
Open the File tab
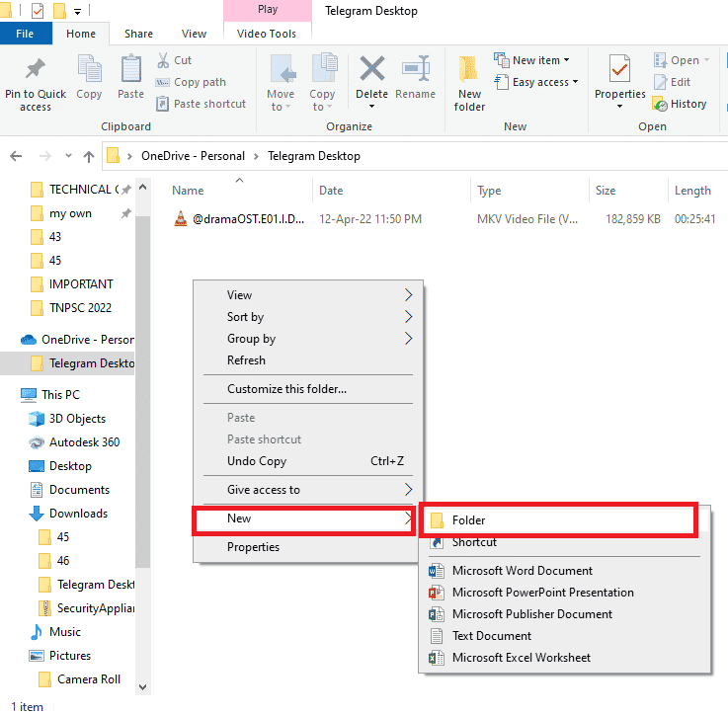click(x=25, y=34)
